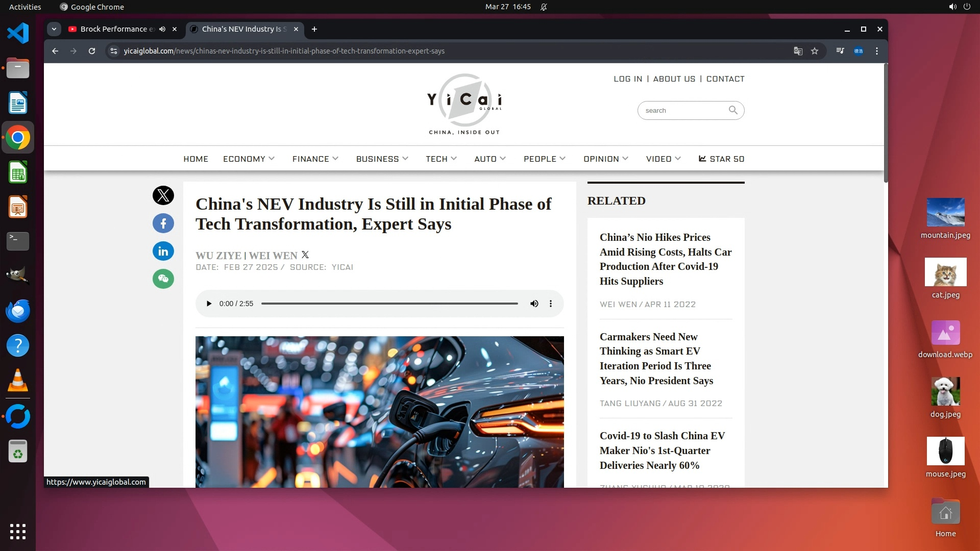980x551 pixels.
Task: Bookmark page with star icon
Action: point(815,51)
